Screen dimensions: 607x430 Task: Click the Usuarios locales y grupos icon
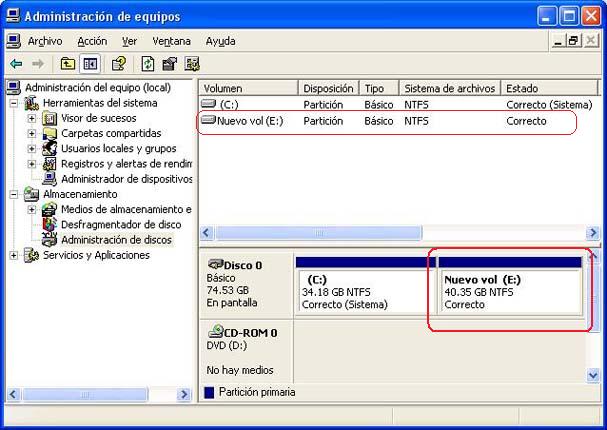click(50, 148)
